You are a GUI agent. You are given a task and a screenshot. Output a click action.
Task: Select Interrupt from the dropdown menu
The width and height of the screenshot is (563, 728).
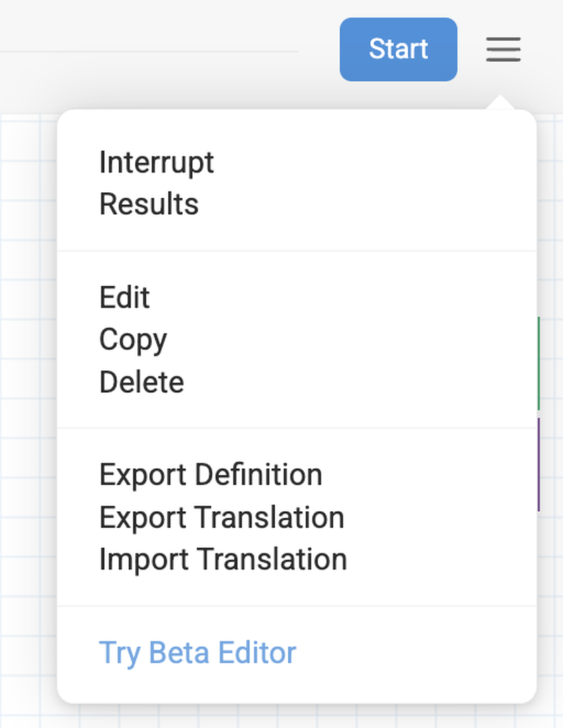(156, 163)
